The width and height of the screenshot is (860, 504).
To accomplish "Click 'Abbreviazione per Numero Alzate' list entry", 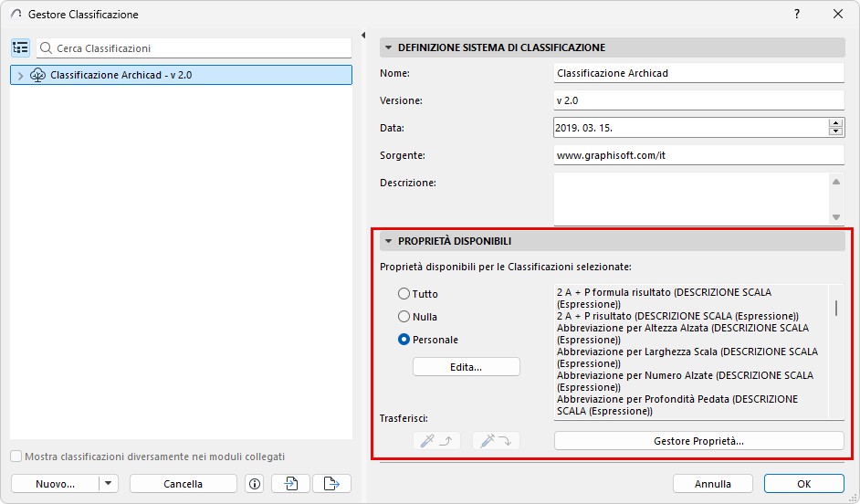I will click(685, 381).
